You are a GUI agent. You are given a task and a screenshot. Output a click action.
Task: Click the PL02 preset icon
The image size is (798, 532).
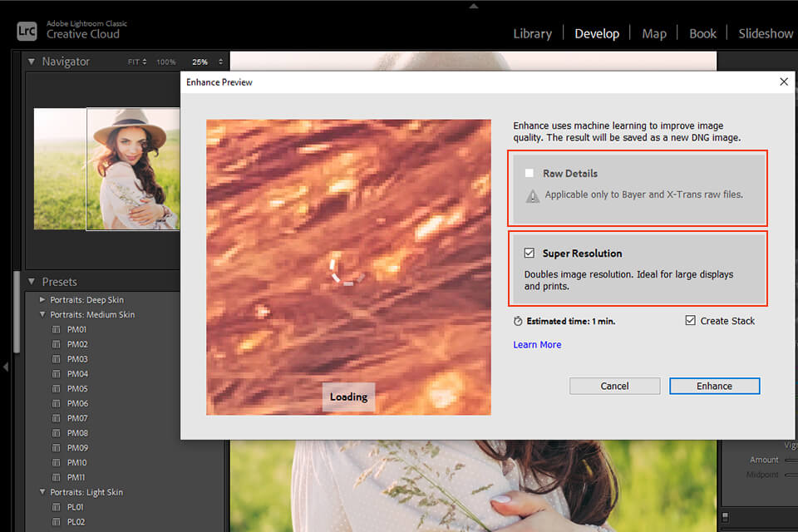click(56, 522)
